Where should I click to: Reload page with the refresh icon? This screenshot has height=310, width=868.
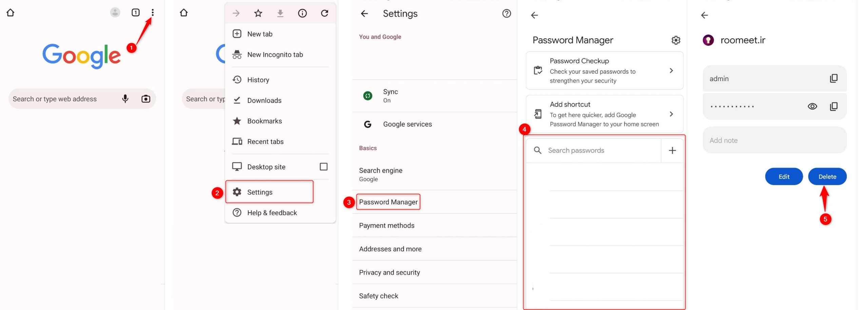click(324, 13)
